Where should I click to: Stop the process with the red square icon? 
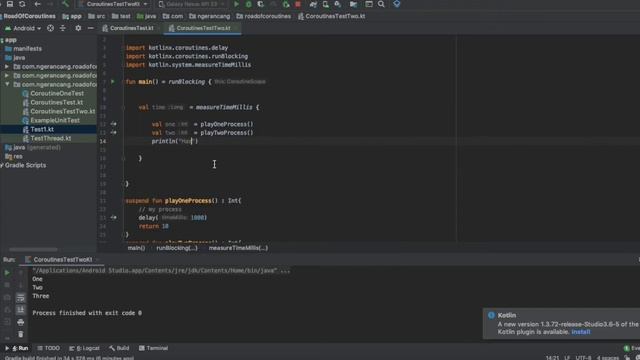click(298, 4)
